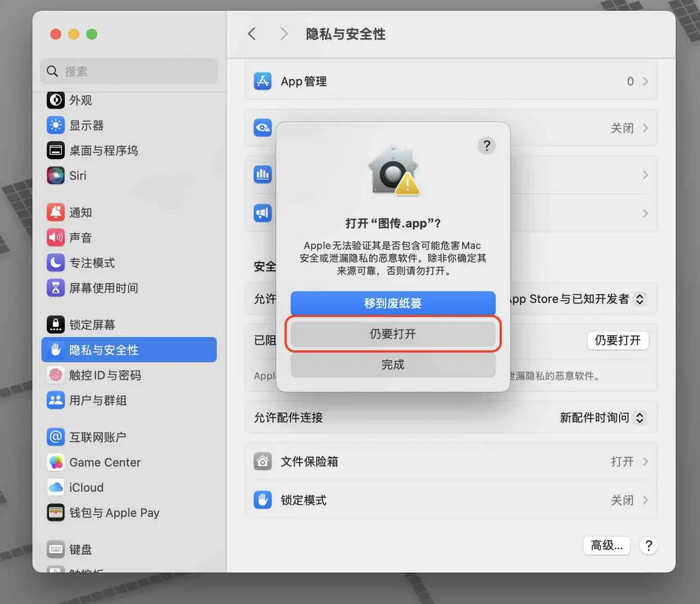700x604 pixels.
Task: Click inside the 搜索 search field
Action: pos(128,71)
